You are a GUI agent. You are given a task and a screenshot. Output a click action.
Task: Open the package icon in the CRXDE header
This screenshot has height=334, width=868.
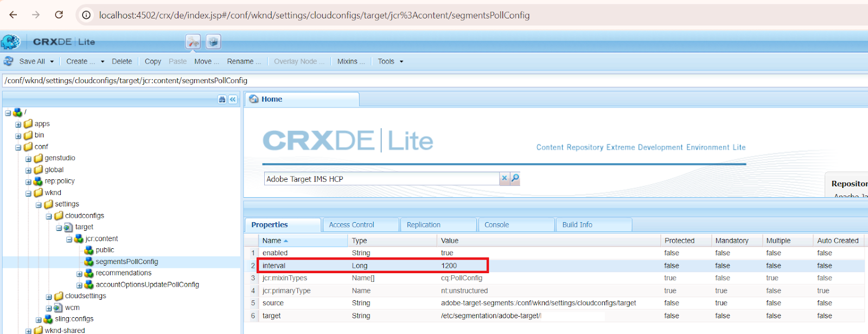[213, 41]
